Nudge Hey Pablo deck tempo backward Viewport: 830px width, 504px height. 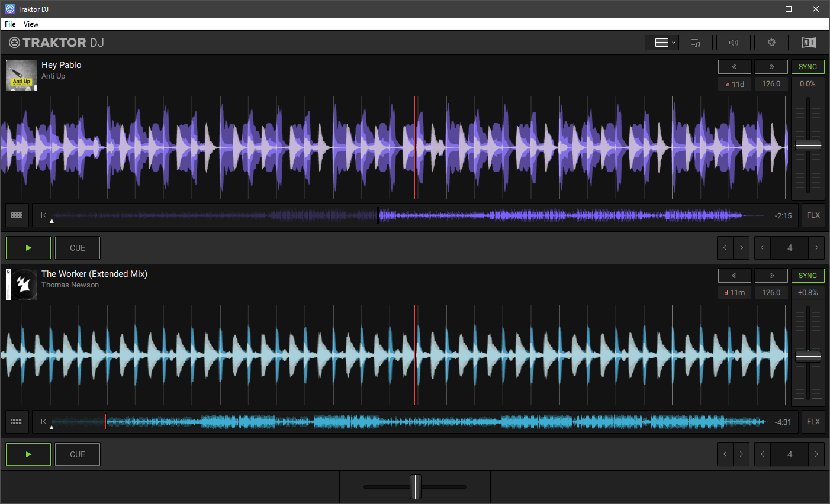[734, 67]
